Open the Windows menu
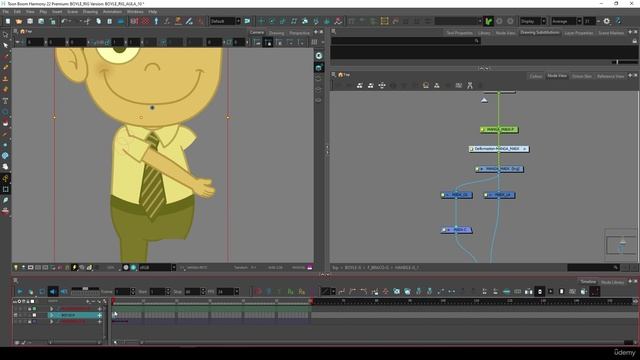The width and height of the screenshot is (640, 360). (135, 12)
